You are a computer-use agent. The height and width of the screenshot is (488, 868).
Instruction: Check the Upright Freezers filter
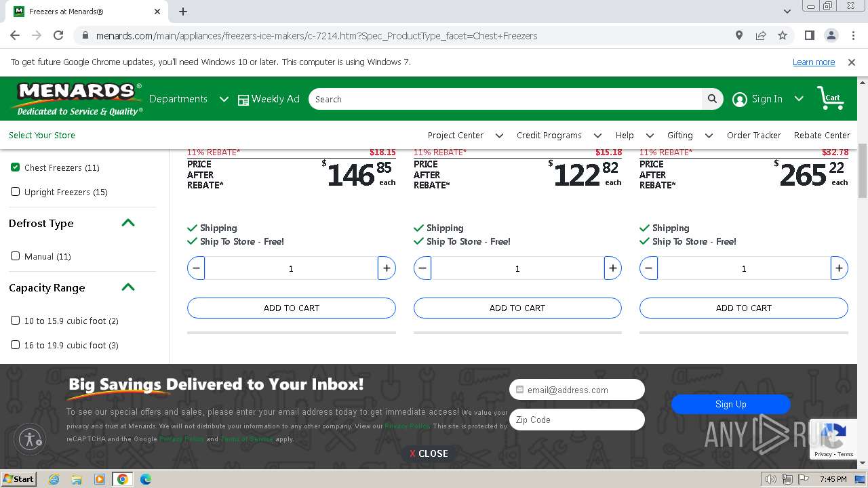[x=15, y=192]
